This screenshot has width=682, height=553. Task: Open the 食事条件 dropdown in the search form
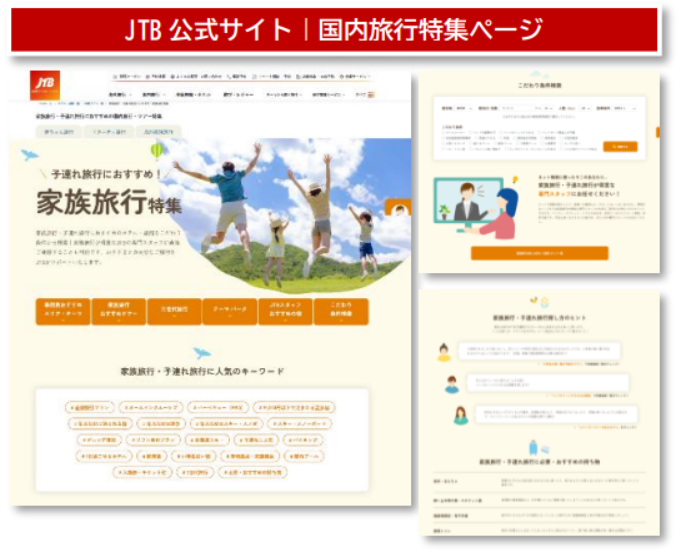pyautogui.click(x=625, y=108)
